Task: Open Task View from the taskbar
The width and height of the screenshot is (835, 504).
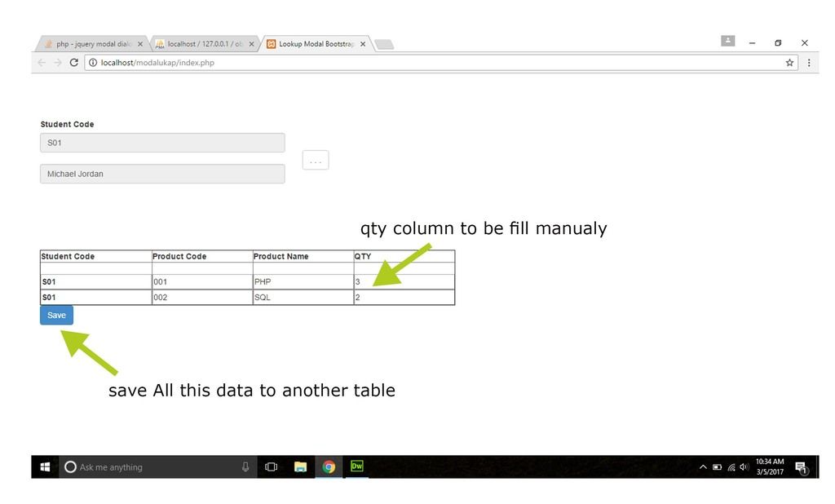Action: (x=271, y=466)
